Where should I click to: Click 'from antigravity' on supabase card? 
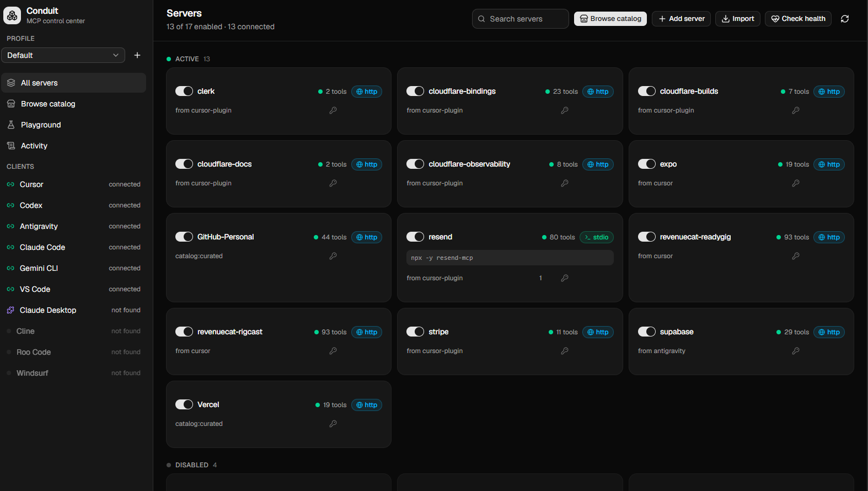coord(662,351)
